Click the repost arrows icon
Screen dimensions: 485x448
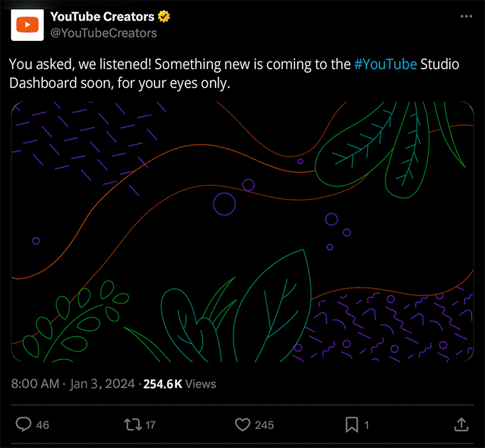(x=132, y=424)
